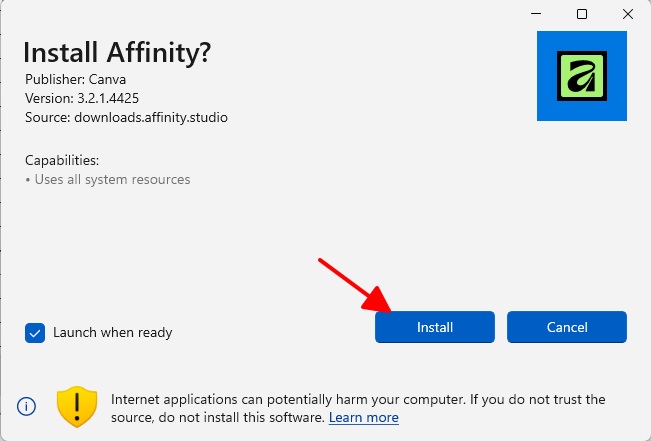Image resolution: width=651 pixels, height=441 pixels.
Task: Select the 'Publisher: Canva' text line
Action: click(x=75, y=79)
